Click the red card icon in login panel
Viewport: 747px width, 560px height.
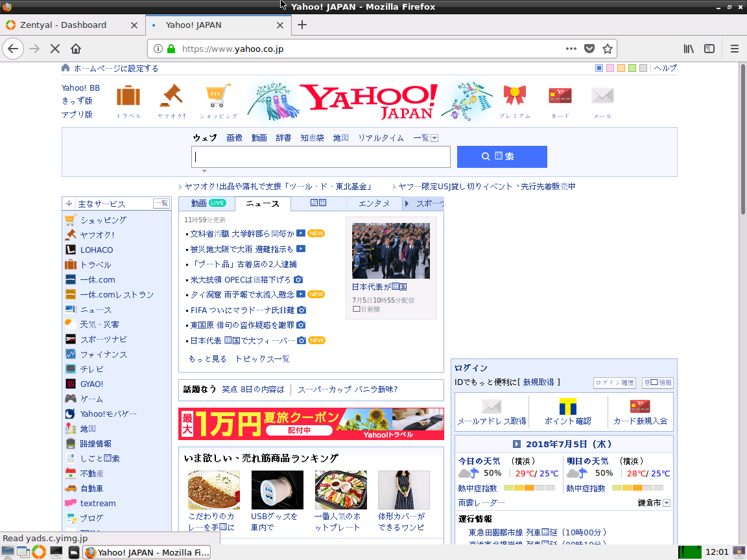click(640, 406)
